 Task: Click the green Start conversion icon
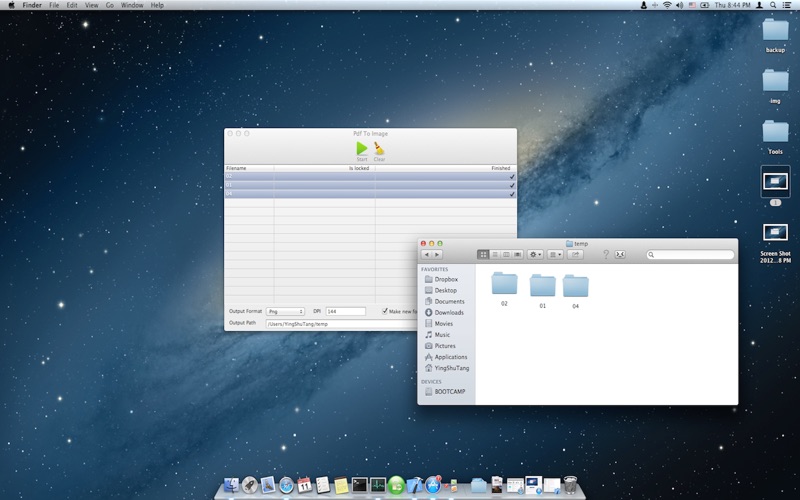point(362,148)
